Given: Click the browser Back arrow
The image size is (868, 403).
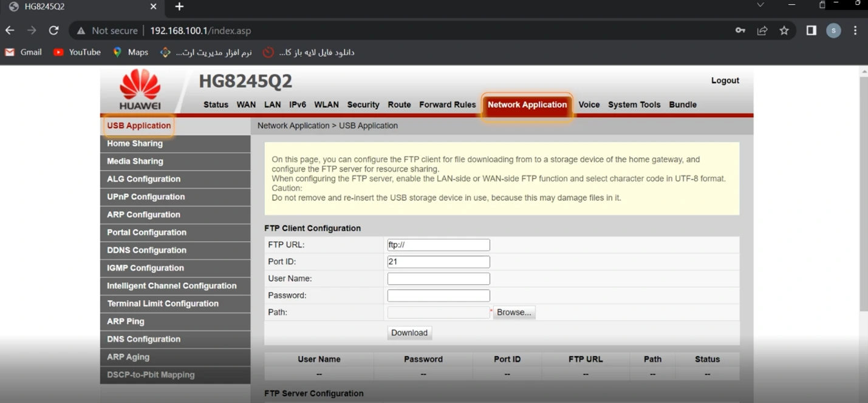Looking at the screenshot, I should click(10, 30).
